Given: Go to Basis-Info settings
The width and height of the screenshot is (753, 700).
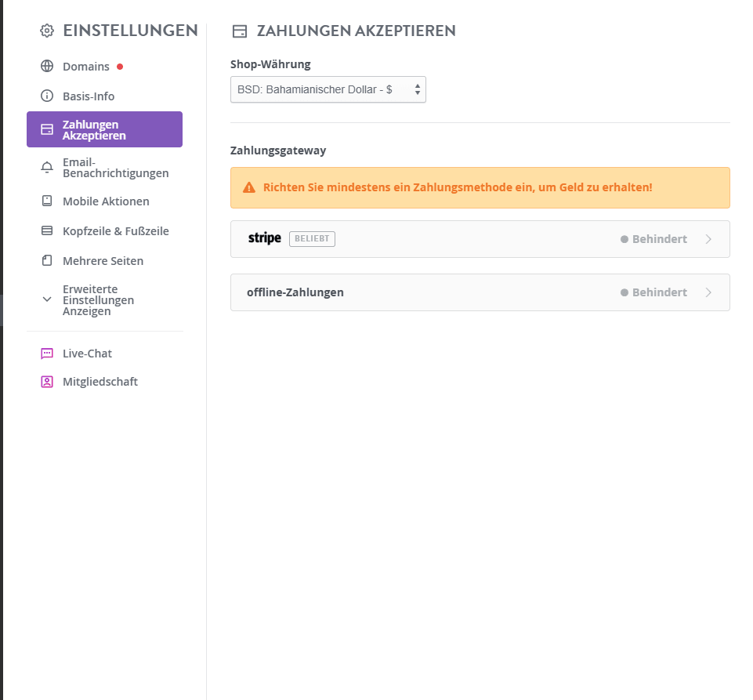Looking at the screenshot, I should [105, 96].
